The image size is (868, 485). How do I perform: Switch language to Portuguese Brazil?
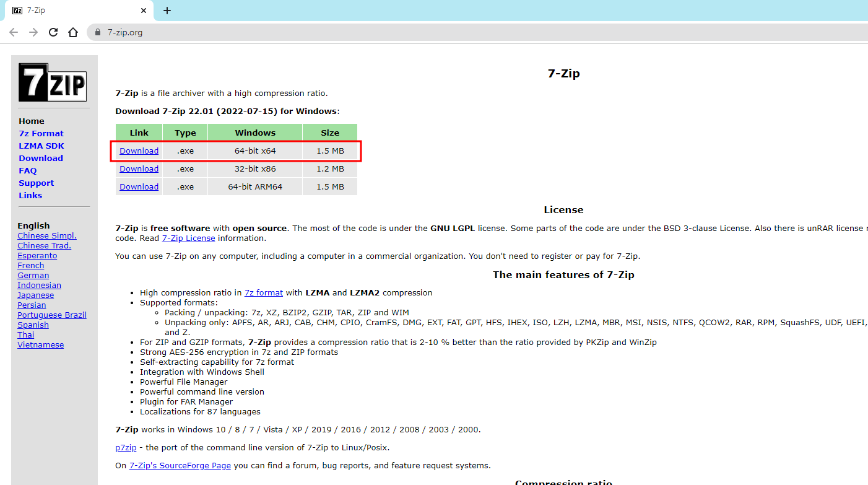[52, 315]
